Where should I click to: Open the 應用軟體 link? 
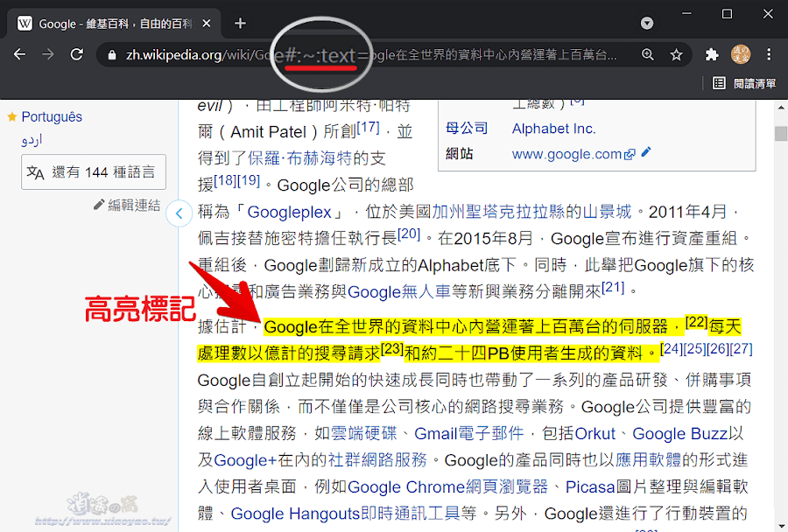coord(648,459)
